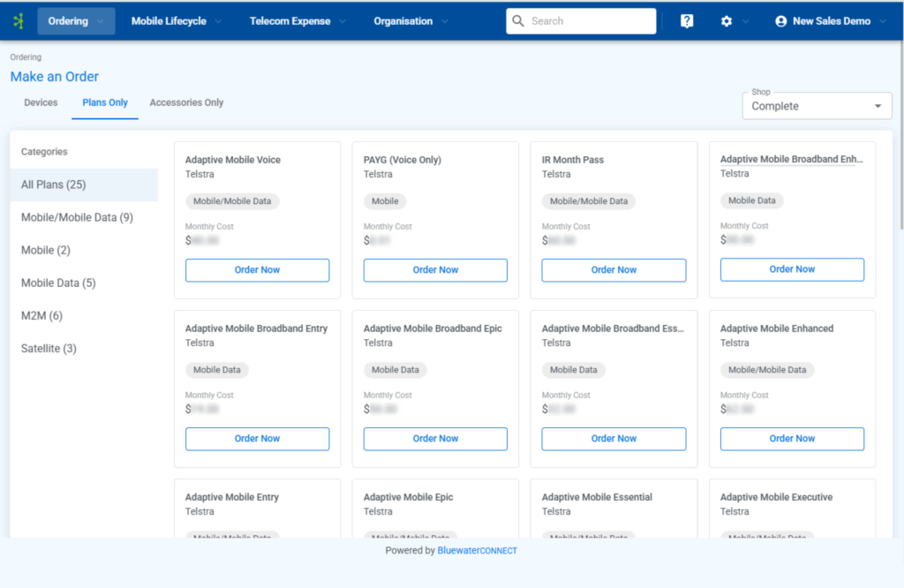Click the search magnifier icon

(x=518, y=19)
